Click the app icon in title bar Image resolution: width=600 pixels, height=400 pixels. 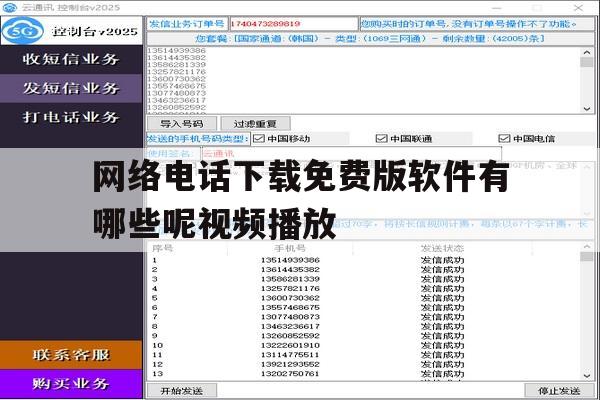click(x=10, y=7)
